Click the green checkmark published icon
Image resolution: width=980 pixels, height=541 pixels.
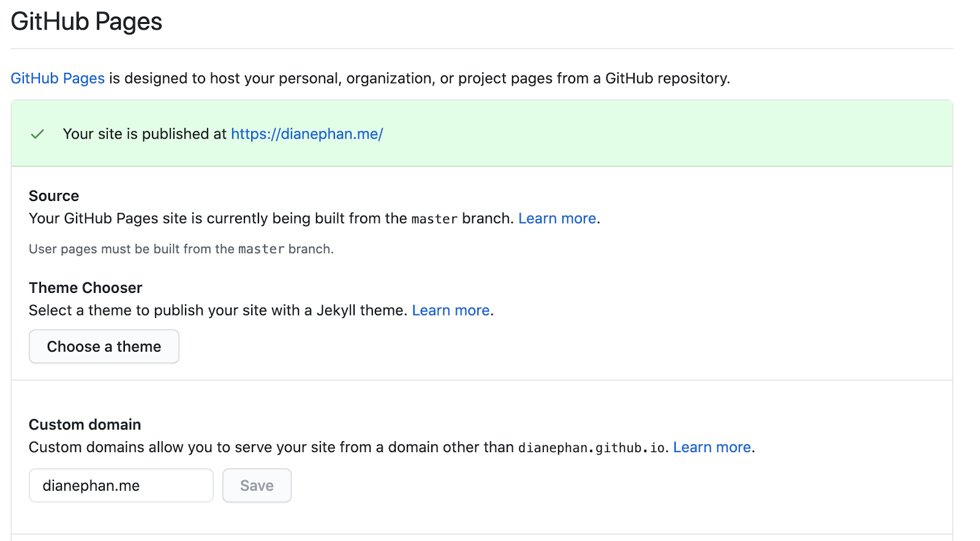pyautogui.click(x=37, y=134)
